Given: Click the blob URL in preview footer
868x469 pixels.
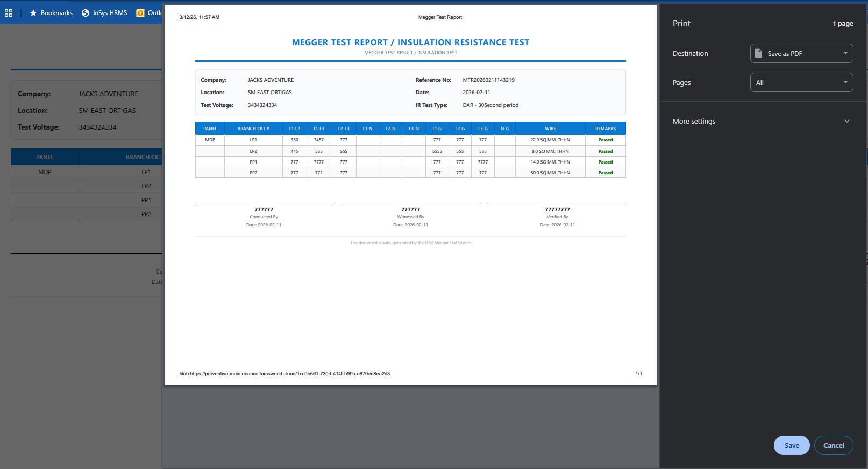Looking at the screenshot, I should tap(284, 374).
